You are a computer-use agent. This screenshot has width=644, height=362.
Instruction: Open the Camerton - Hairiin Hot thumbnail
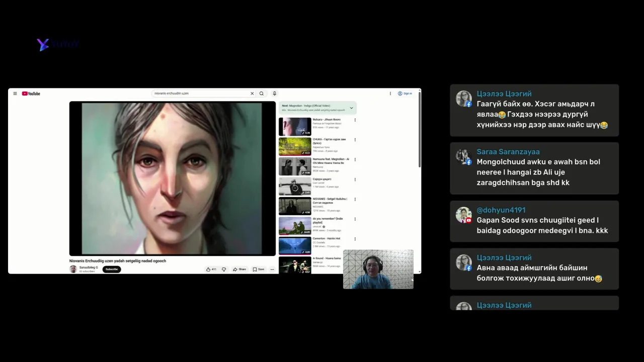295,246
